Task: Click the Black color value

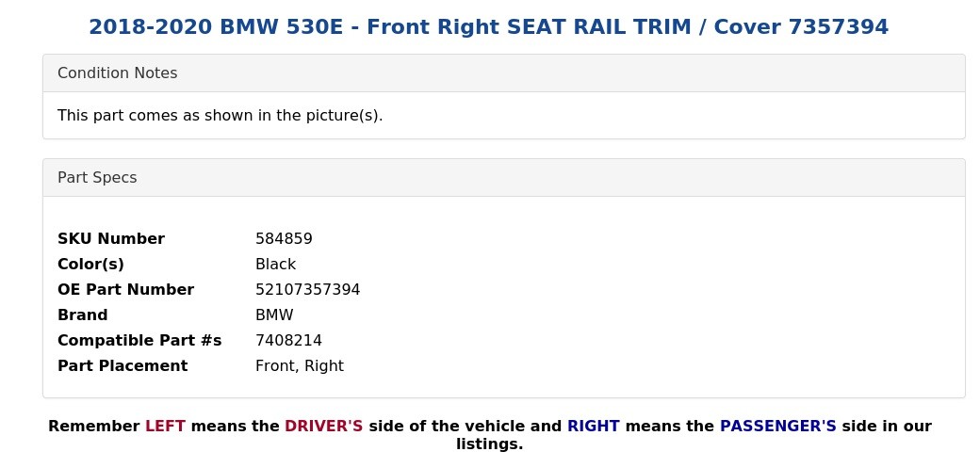Action: click(x=275, y=265)
